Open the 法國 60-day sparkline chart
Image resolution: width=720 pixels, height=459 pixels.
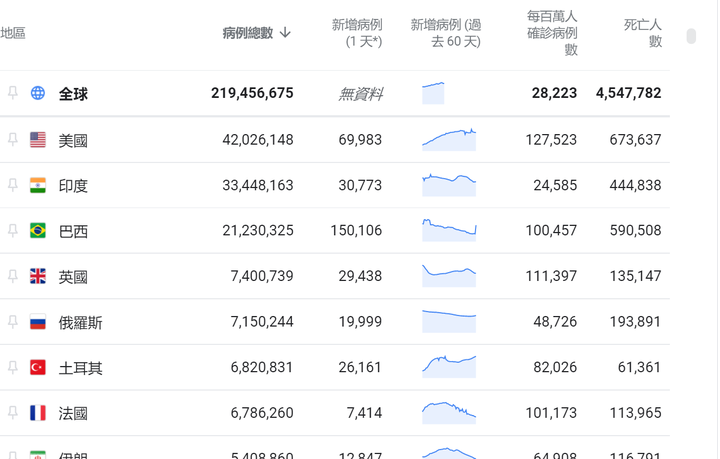pyautogui.click(x=449, y=413)
